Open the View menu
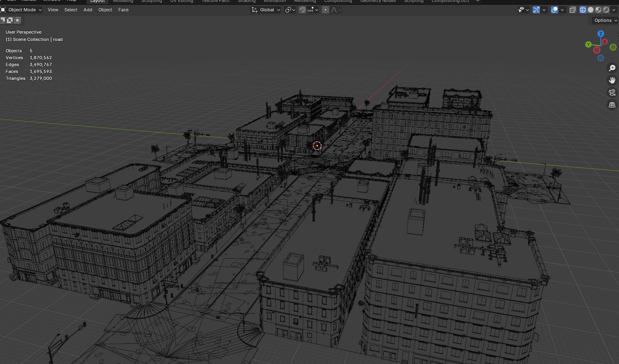 click(x=53, y=10)
